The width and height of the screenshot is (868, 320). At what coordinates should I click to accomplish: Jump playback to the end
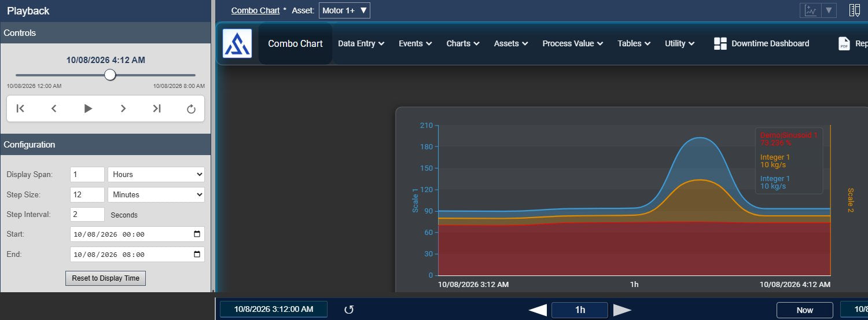pyautogui.click(x=157, y=108)
